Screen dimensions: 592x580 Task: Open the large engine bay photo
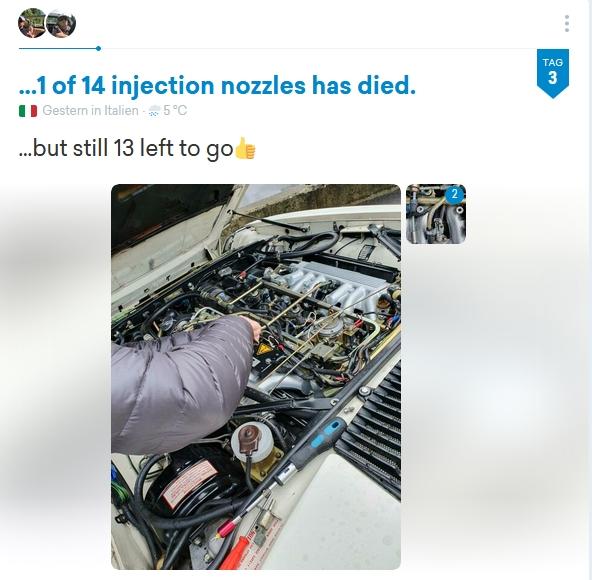256,376
